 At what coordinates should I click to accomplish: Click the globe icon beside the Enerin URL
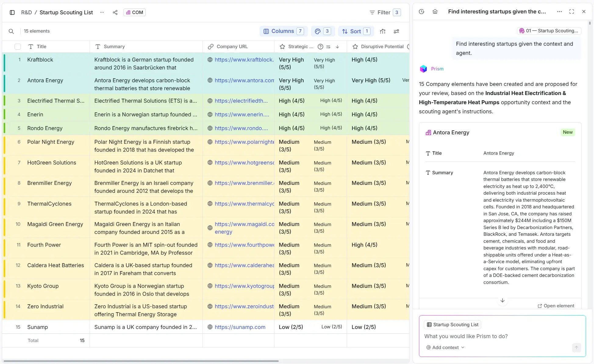coord(210,115)
